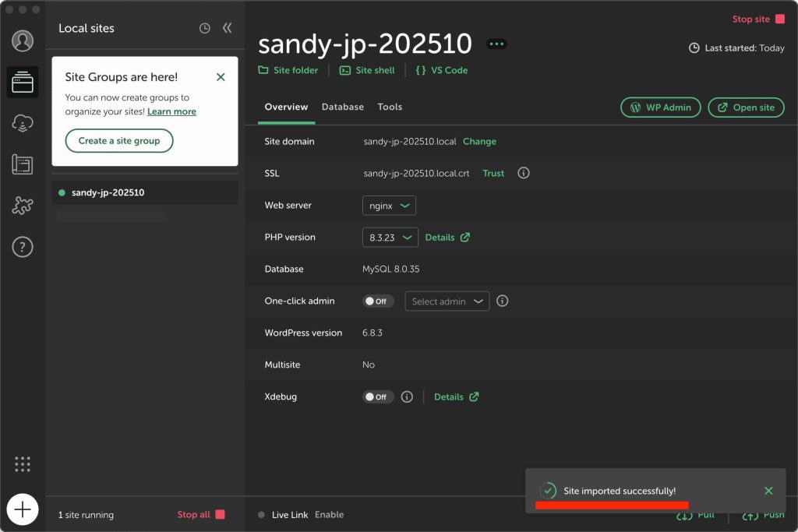Click the plus icon to add site

coord(23,510)
